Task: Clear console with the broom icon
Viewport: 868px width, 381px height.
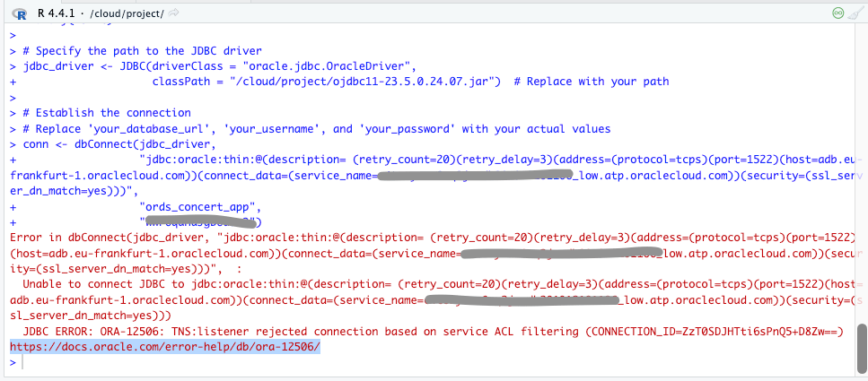Action: 855,13
